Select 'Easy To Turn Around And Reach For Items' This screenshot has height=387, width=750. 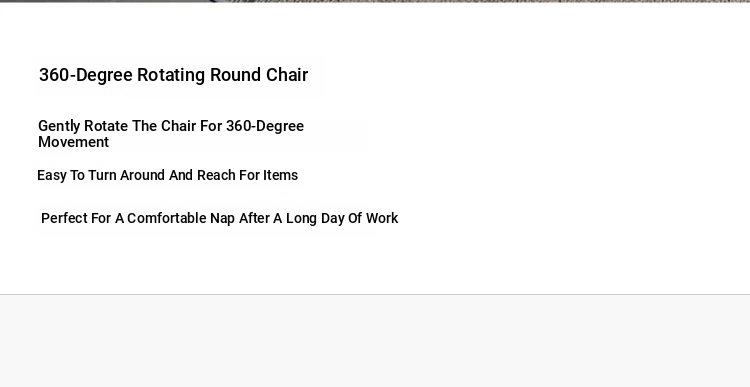167,175
